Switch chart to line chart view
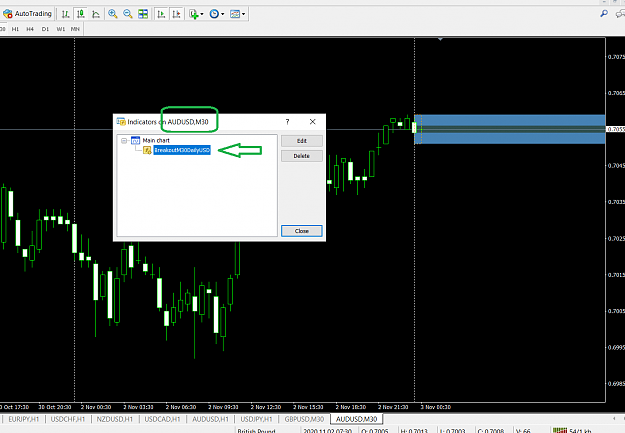This screenshot has width=625, height=433. point(96,14)
